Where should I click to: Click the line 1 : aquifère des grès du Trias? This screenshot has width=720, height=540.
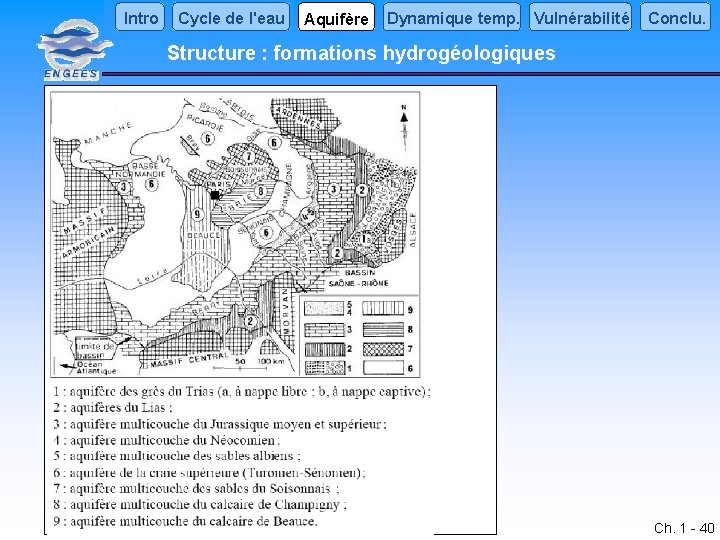point(242,391)
